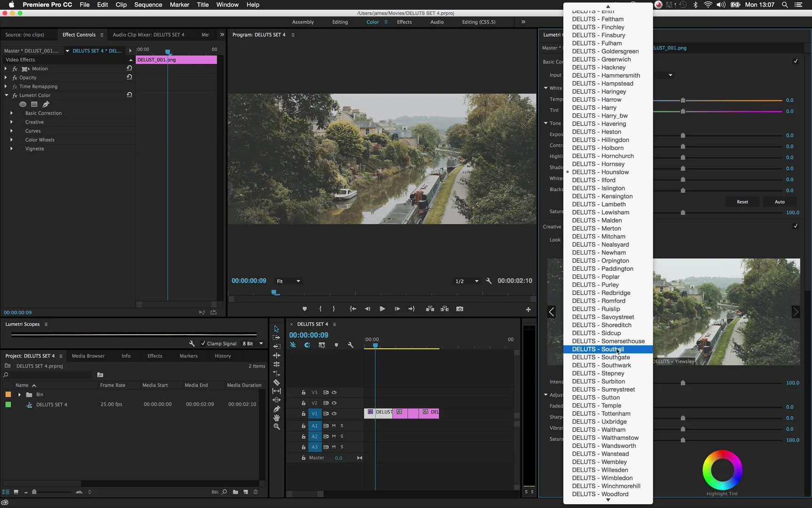Screen dimensions: 812x508
Task: Select the Pen tool in the tools panel
Action: pyautogui.click(x=276, y=409)
